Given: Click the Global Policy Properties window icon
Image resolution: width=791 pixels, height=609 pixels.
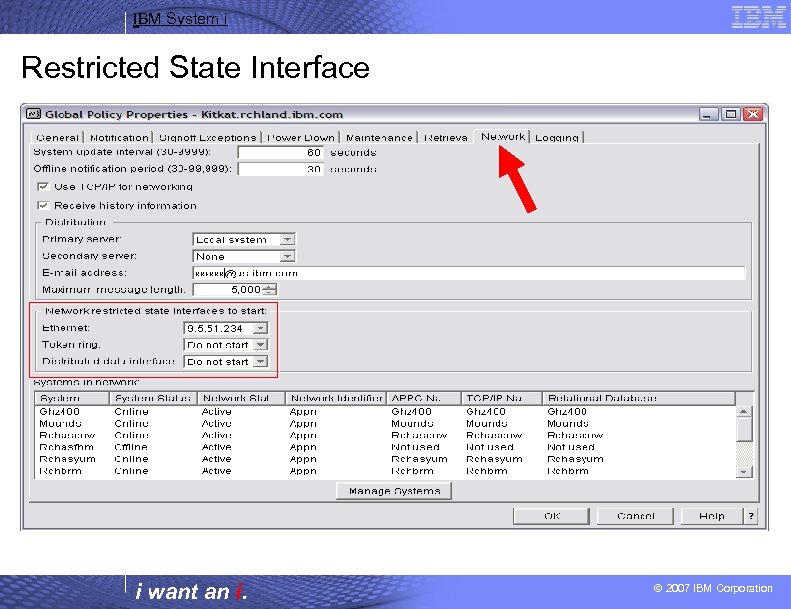Looking at the screenshot, I should click(33, 114).
